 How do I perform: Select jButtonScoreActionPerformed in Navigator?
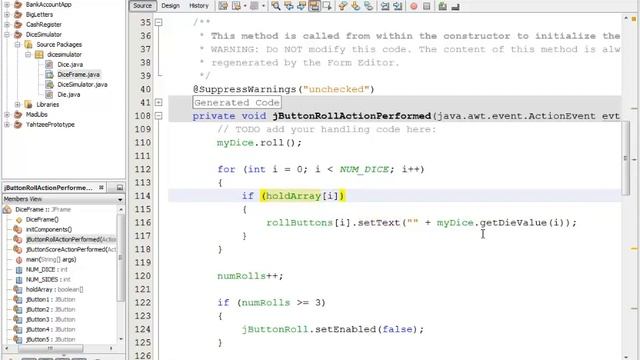pos(71,249)
